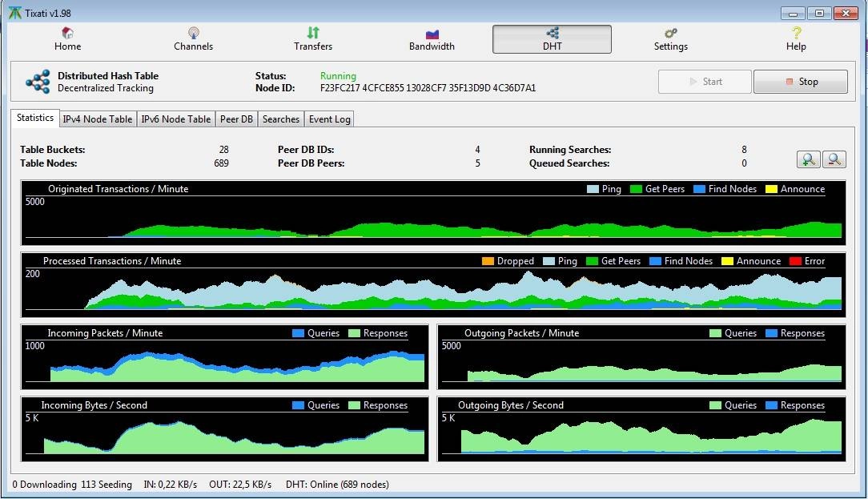This screenshot has width=868, height=499.
Task: Open the Home section
Action: tap(67, 39)
